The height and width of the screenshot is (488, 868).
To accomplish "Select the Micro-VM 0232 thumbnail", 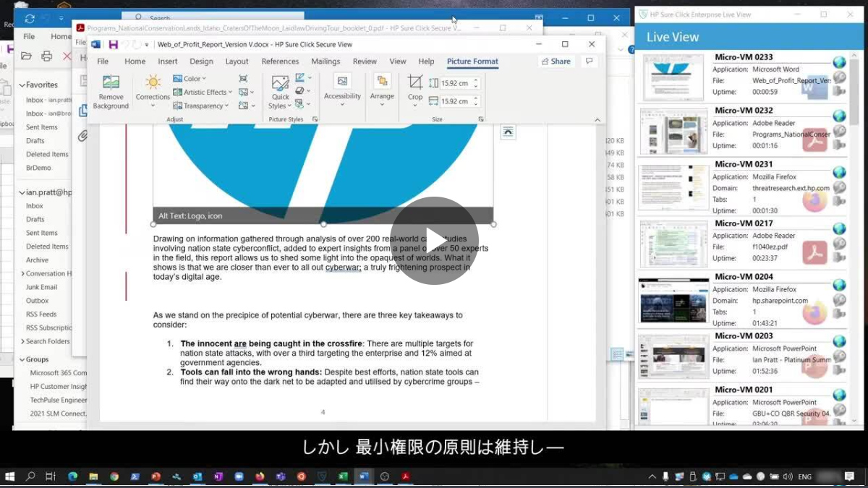I will click(673, 131).
